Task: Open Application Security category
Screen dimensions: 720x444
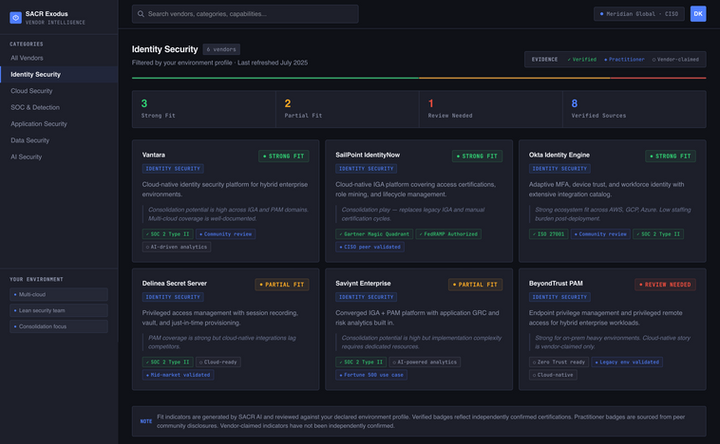Action: pos(59,124)
